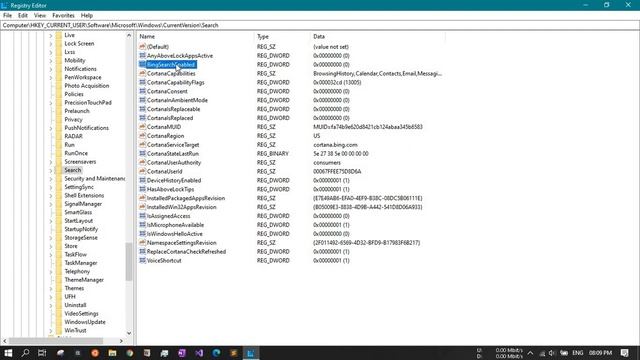640x360 pixels.
Task: Open taskbar search magnifier
Action: (25, 353)
